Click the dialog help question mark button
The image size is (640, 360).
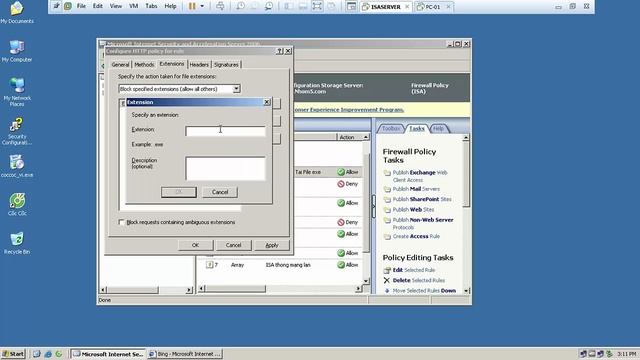(280, 51)
